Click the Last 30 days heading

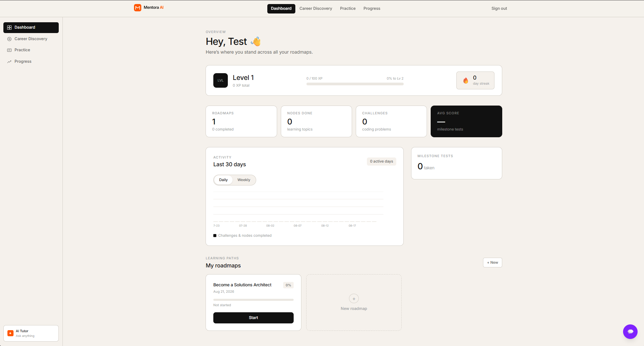click(x=230, y=165)
